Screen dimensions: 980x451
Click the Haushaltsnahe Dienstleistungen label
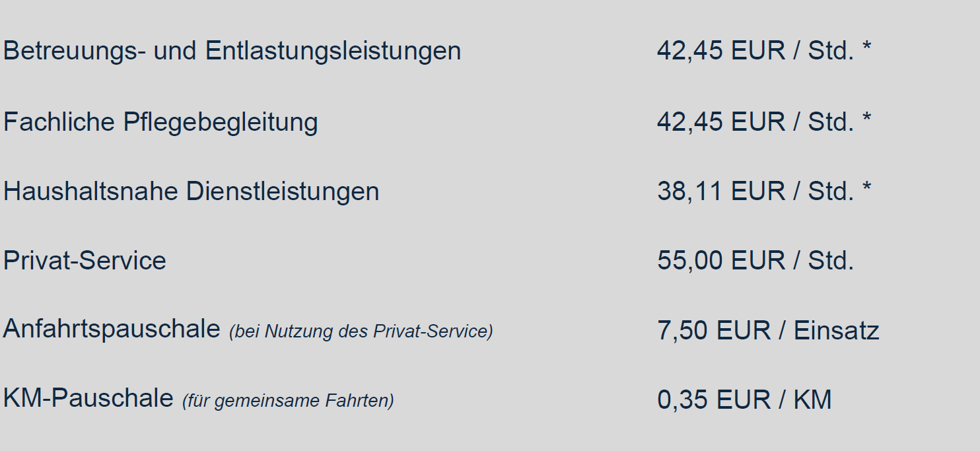191,191
